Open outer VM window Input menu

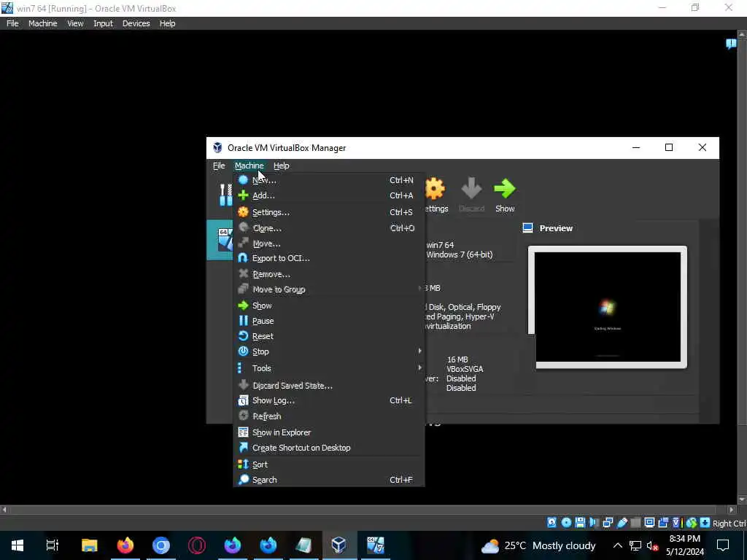[x=103, y=23]
